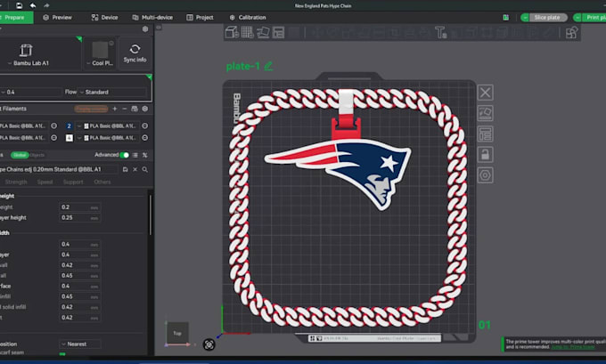Click the layer height 0.2 input field

click(x=80, y=207)
